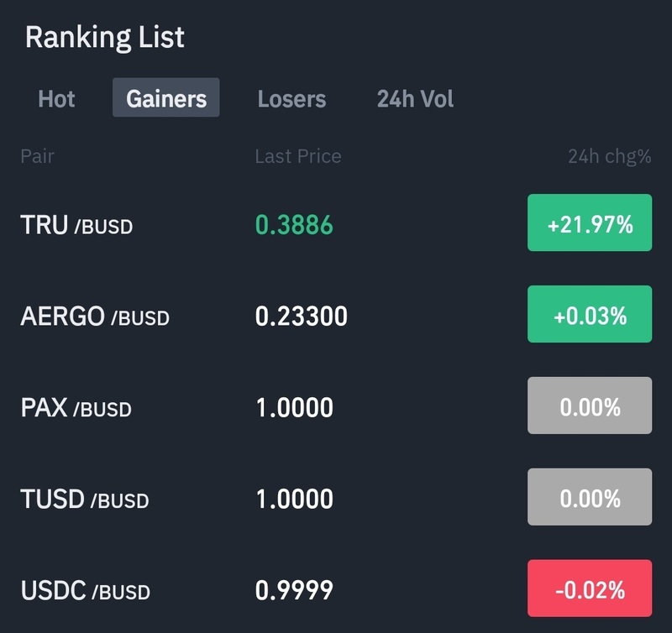Click the USDC last price 0.9999
The width and height of the screenshot is (672, 633).
pyautogui.click(x=294, y=590)
